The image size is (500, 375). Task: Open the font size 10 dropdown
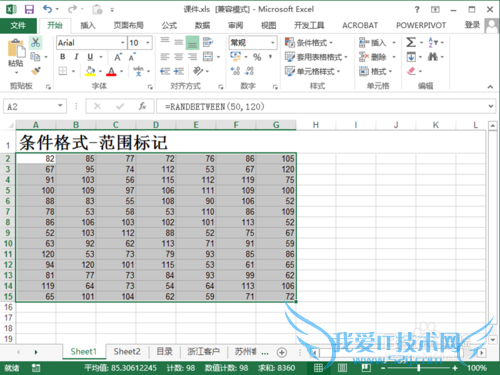(148, 43)
